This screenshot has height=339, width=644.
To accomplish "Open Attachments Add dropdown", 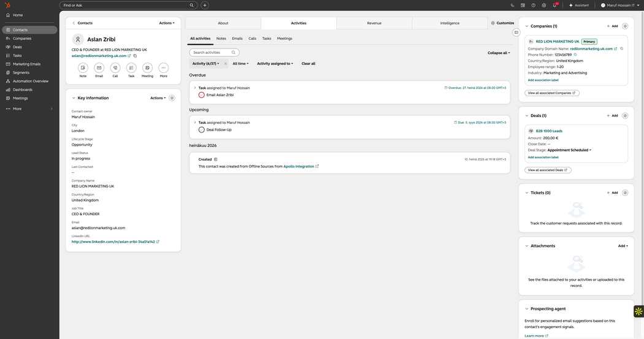I will [x=623, y=246].
